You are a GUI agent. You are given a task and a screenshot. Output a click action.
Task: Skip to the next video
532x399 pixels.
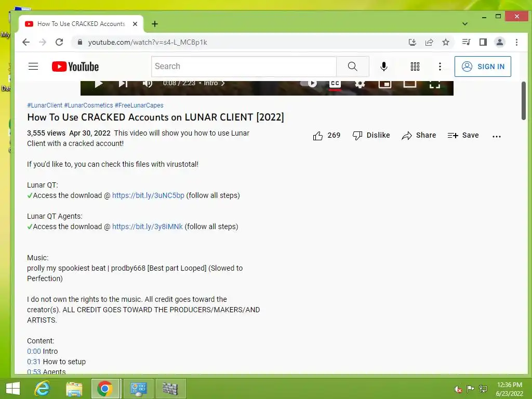pyautogui.click(x=123, y=84)
